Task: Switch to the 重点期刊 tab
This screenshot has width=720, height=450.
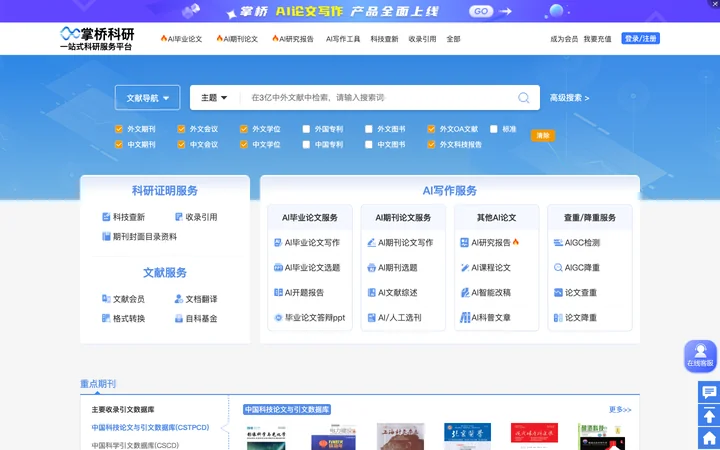Action: [x=98, y=384]
